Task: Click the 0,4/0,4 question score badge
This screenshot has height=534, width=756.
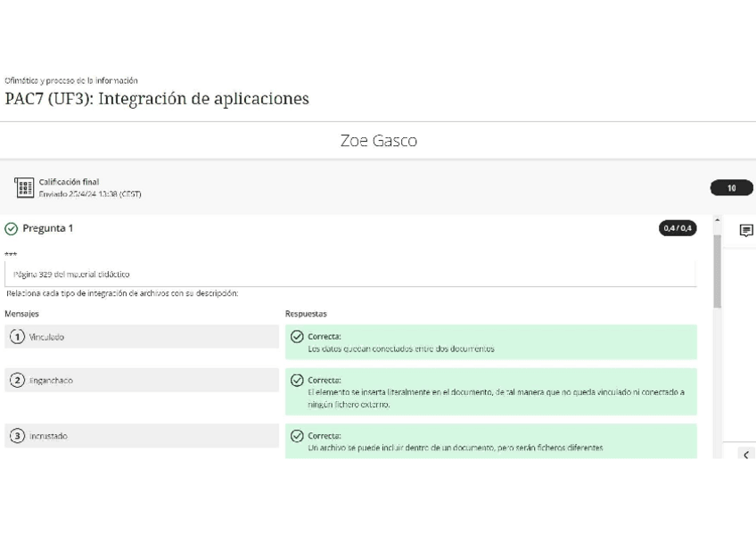Action: (x=678, y=228)
